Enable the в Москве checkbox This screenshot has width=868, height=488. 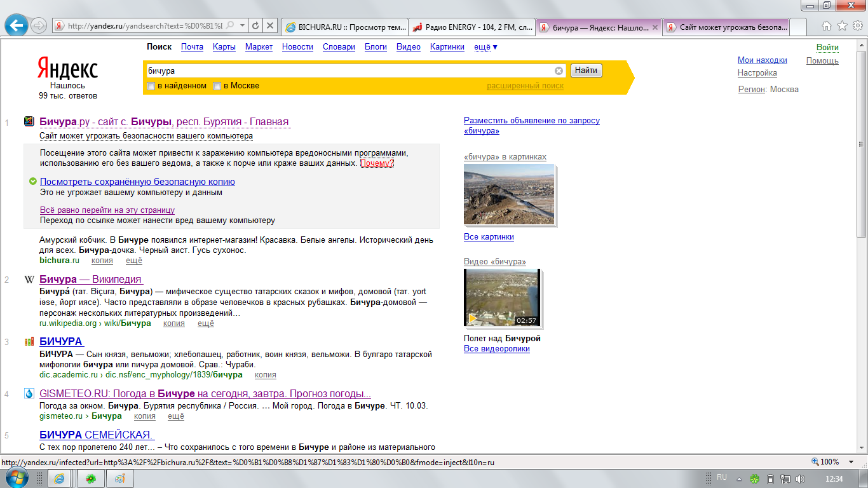coord(217,86)
